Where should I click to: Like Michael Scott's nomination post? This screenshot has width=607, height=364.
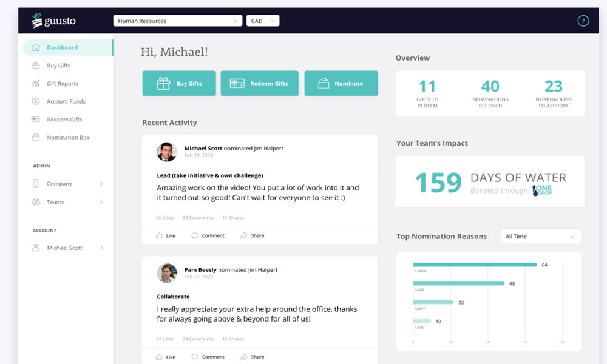[165, 235]
